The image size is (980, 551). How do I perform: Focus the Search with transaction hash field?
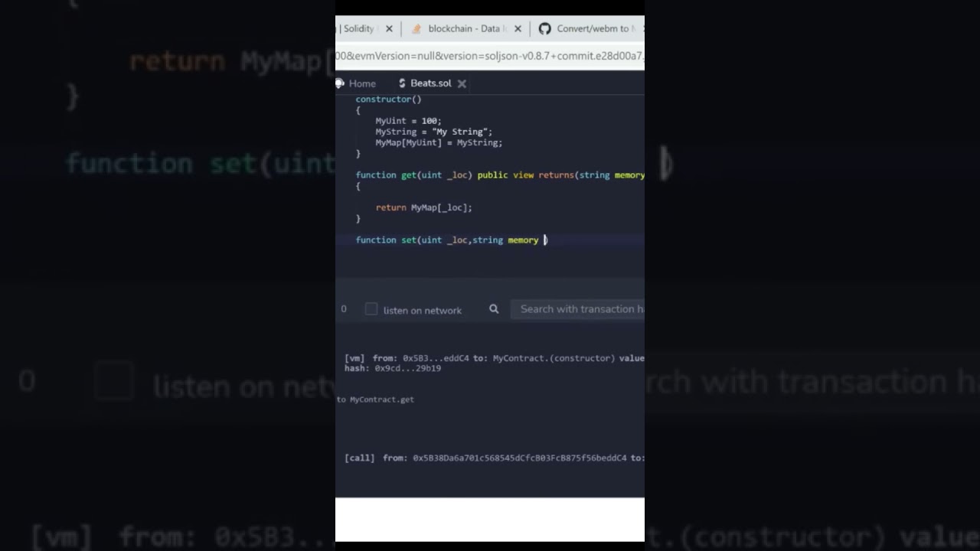(579, 309)
